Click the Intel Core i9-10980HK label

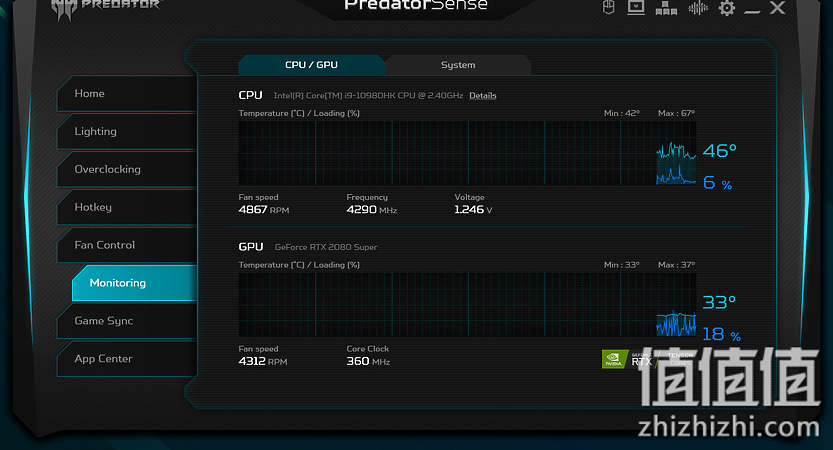[x=368, y=96]
